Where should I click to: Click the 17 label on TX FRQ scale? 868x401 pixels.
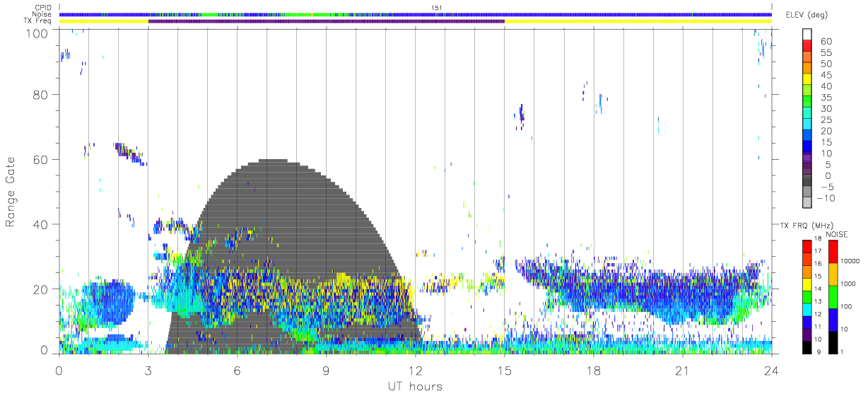(819, 251)
